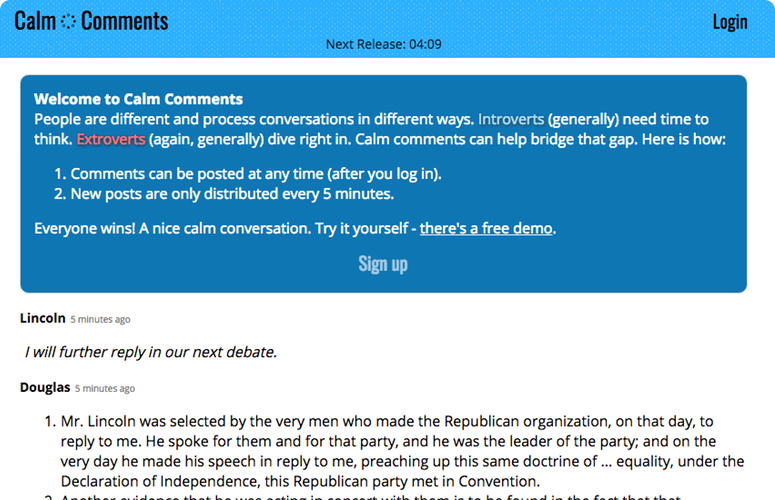Select the Douglas author name
This screenshot has height=500, width=775.
45,387
